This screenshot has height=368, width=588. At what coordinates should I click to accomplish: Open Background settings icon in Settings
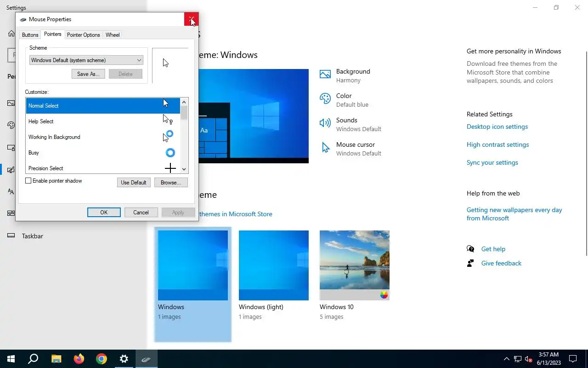[325, 75]
